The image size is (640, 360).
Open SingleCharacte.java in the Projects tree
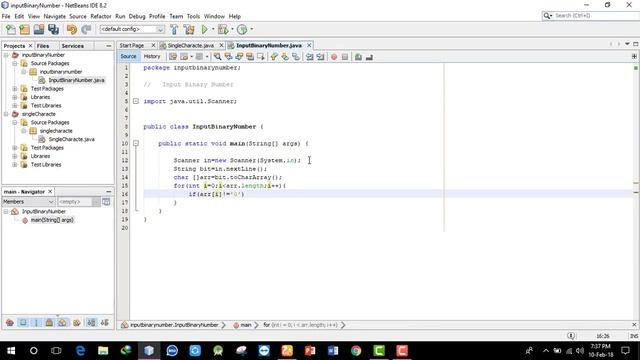(71, 140)
